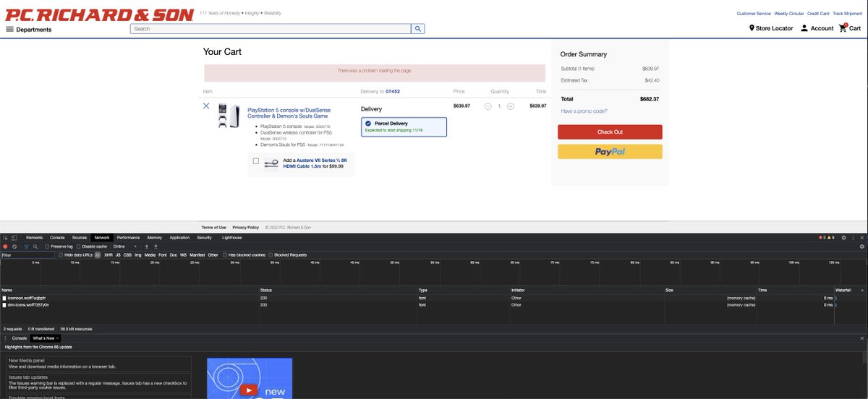Viewport: 868px width, 399px height.
Task: Click the PlayStation 5 product thumbnail
Action: [x=229, y=116]
